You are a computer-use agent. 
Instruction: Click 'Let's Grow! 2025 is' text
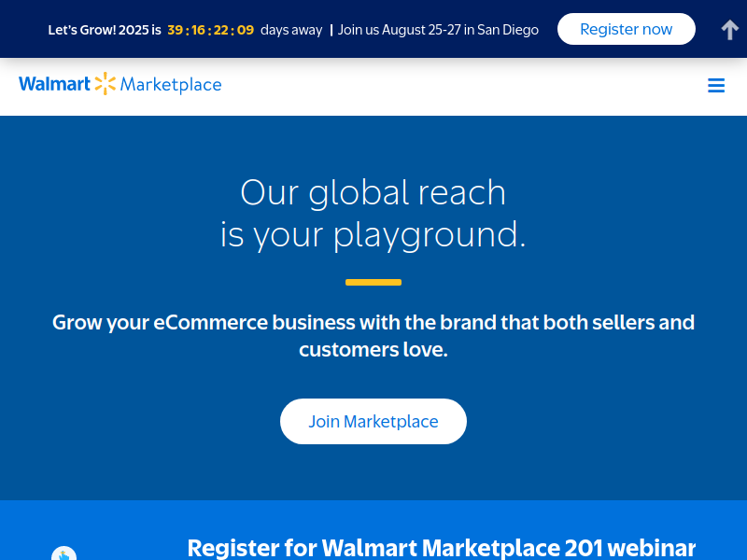click(x=105, y=30)
